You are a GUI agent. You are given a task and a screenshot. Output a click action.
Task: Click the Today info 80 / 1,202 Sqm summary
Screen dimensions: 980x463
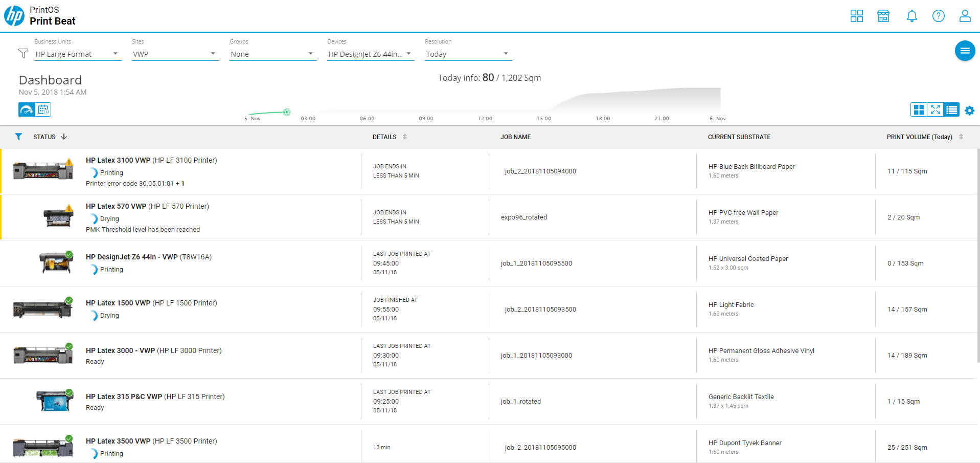tap(489, 78)
